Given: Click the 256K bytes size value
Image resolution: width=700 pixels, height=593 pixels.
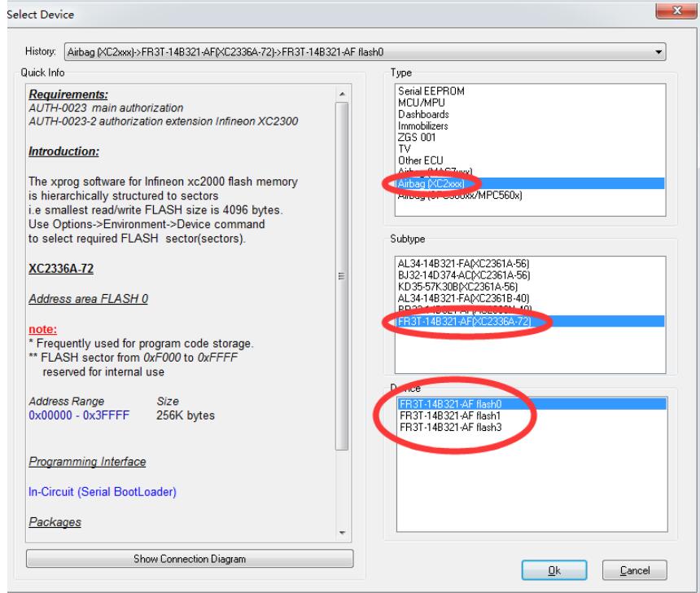Looking at the screenshot, I should point(186,415).
